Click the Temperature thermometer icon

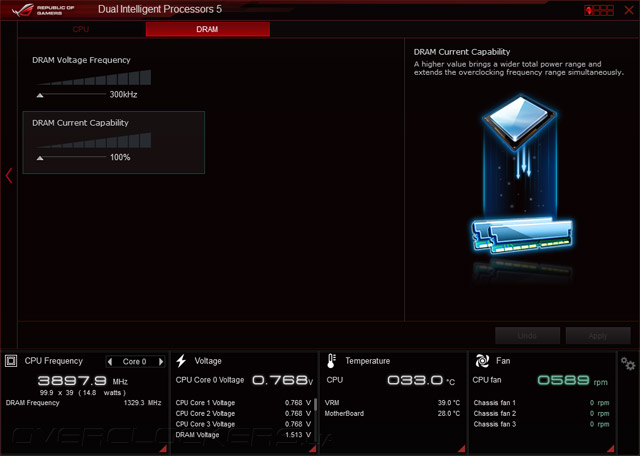coord(331,361)
